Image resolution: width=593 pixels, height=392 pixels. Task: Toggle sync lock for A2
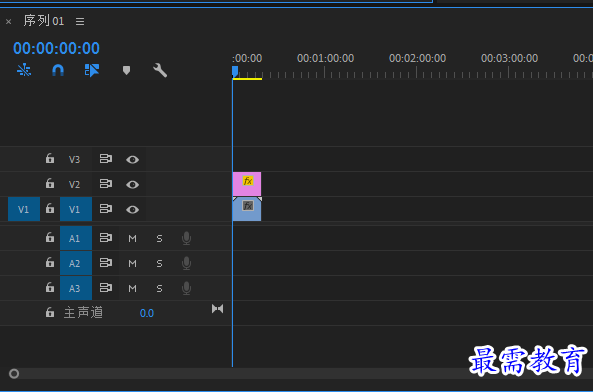[x=106, y=263]
